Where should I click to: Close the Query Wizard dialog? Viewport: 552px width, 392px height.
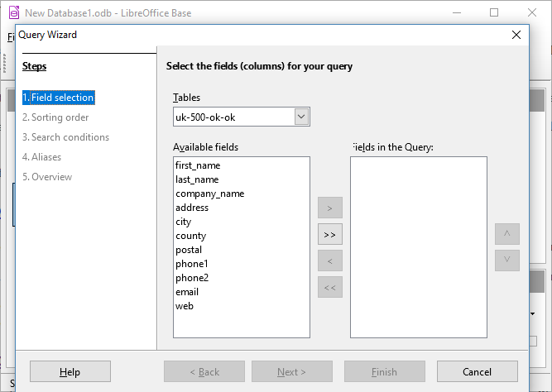pyautogui.click(x=516, y=35)
